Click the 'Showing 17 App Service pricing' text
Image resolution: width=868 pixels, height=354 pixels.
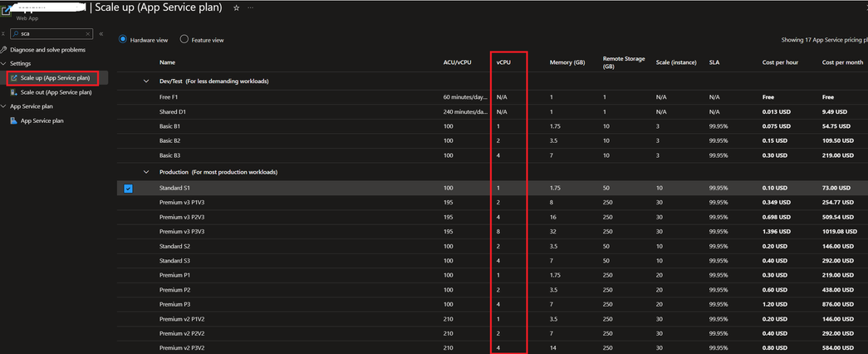coord(824,40)
